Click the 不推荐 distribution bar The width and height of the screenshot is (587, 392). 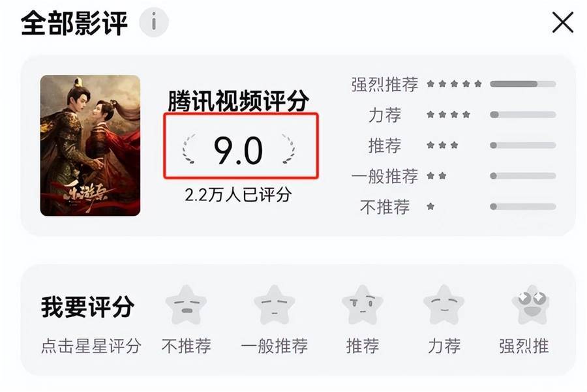523,206
